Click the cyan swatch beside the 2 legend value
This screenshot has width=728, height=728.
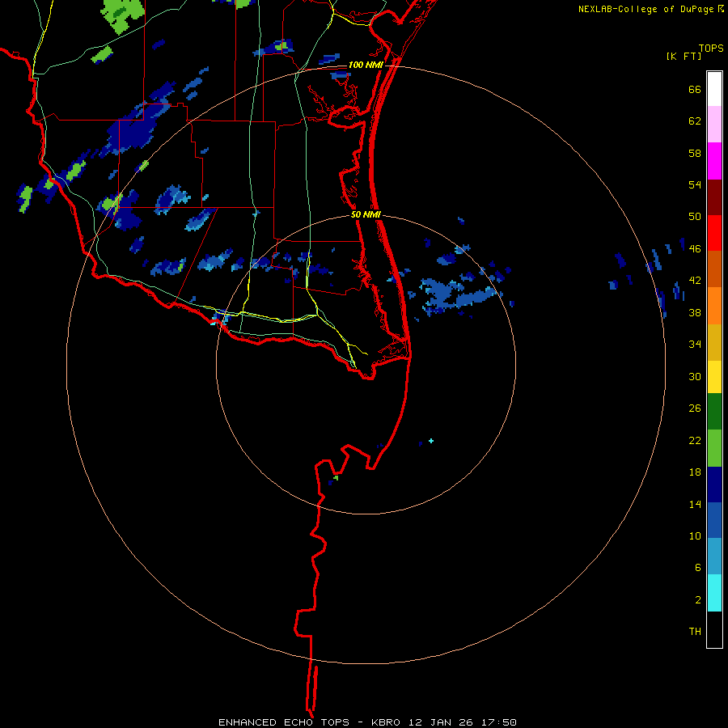(x=714, y=593)
